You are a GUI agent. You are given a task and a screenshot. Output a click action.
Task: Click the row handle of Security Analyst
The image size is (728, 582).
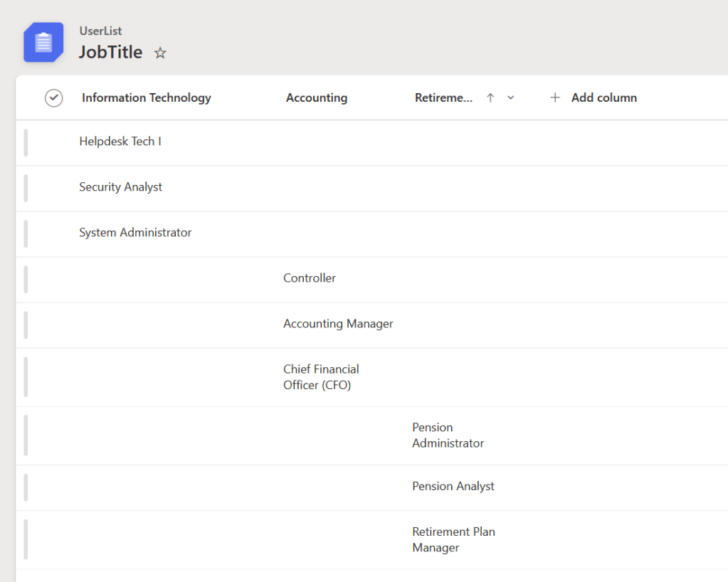coord(26,188)
